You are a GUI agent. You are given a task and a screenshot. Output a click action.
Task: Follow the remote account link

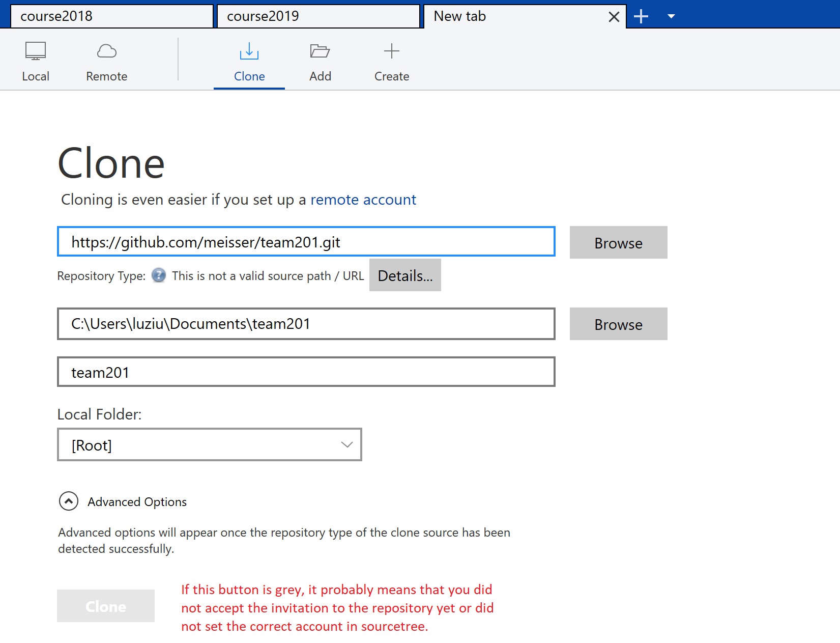click(363, 200)
